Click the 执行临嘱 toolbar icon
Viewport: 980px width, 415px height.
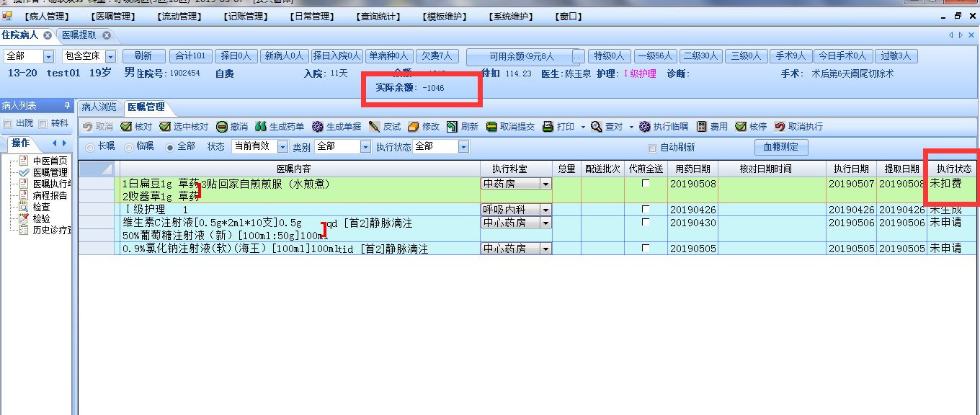644,127
